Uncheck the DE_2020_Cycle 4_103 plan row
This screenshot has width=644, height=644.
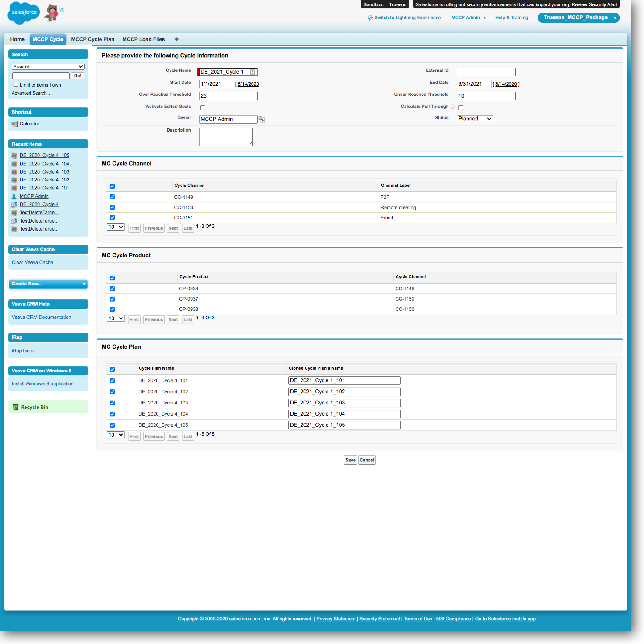[112, 403]
